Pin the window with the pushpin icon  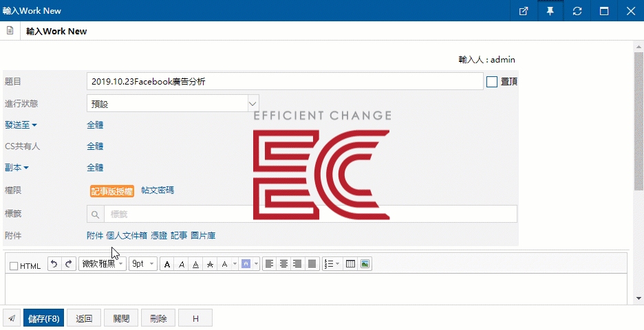(550, 11)
